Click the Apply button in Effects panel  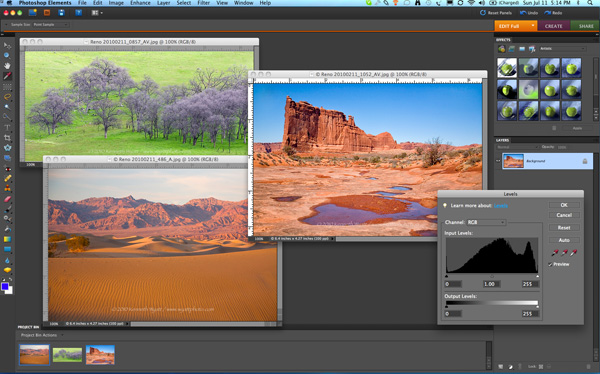coord(577,128)
